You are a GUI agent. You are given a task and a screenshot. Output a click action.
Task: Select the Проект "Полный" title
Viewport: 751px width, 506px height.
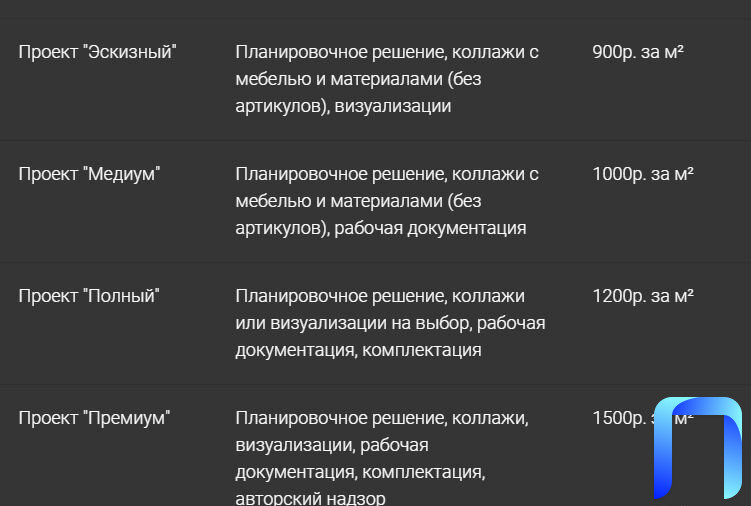[89, 296]
